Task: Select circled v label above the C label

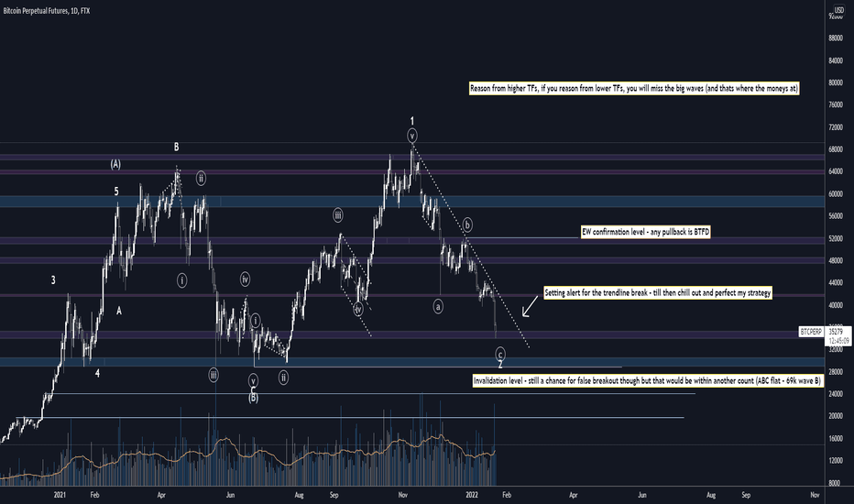Action: (253, 380)
